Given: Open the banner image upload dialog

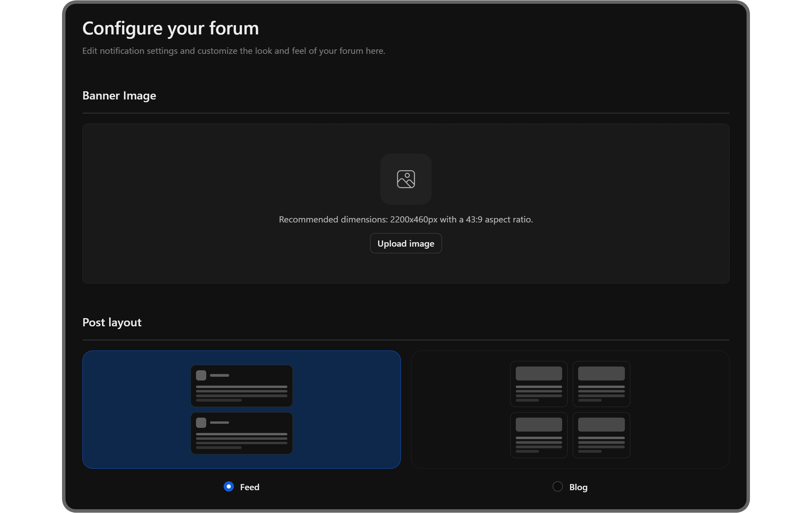Looking at the screenshot, I should click(x=406, y=243).
